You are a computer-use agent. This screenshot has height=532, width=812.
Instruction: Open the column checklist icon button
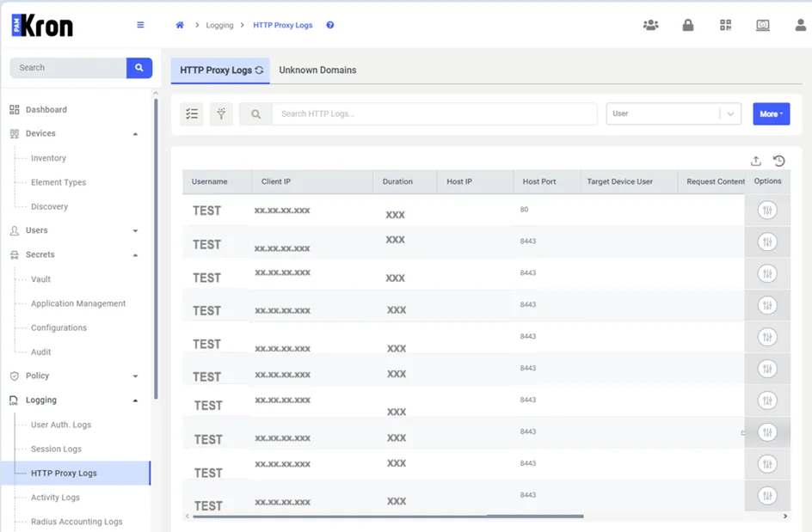192,113
